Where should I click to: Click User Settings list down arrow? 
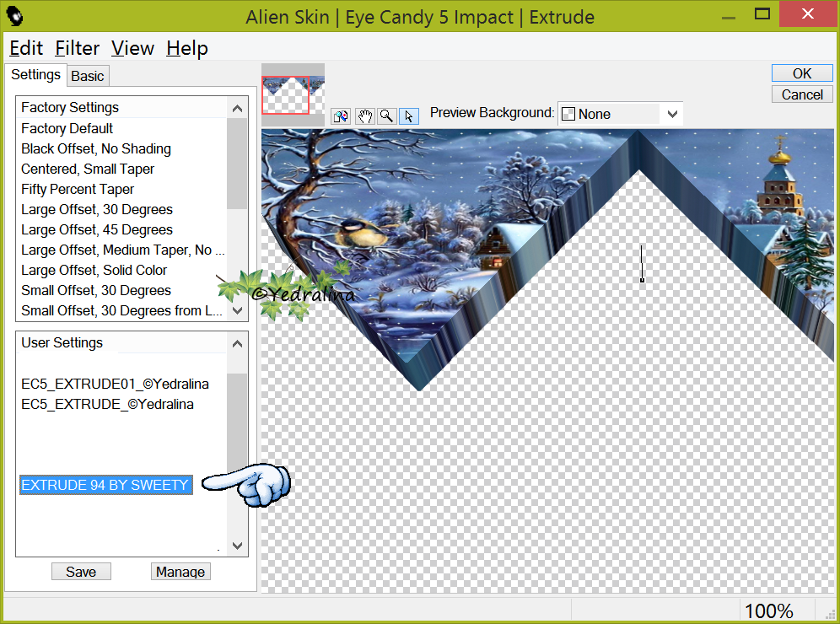pos(238,546)
